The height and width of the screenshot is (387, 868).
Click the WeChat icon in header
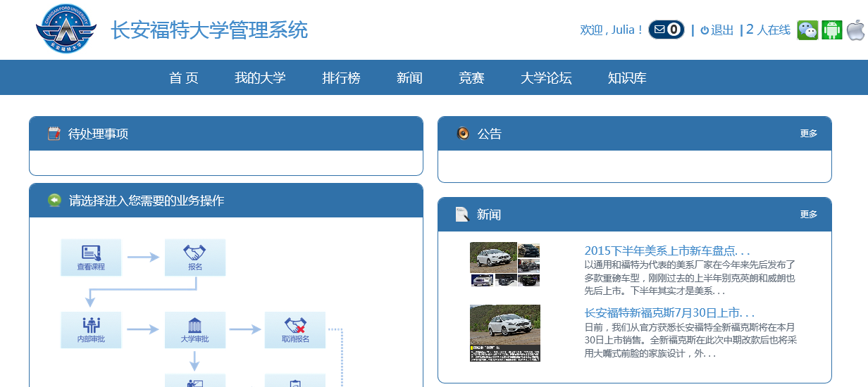(x=807, y=30)
